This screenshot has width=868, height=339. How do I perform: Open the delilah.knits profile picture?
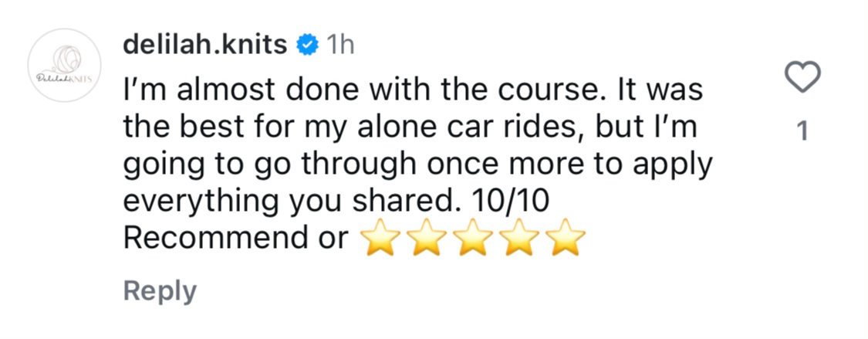tap(65, 66)
